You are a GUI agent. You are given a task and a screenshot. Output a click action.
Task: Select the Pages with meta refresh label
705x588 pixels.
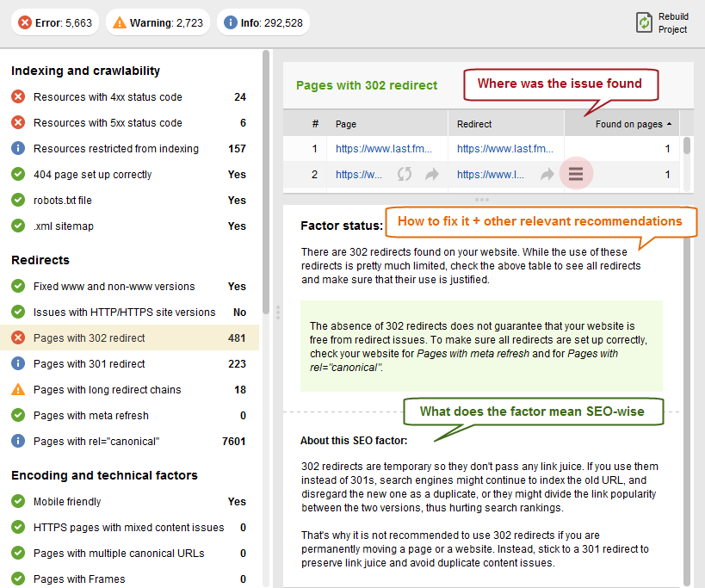pos(91,415)
